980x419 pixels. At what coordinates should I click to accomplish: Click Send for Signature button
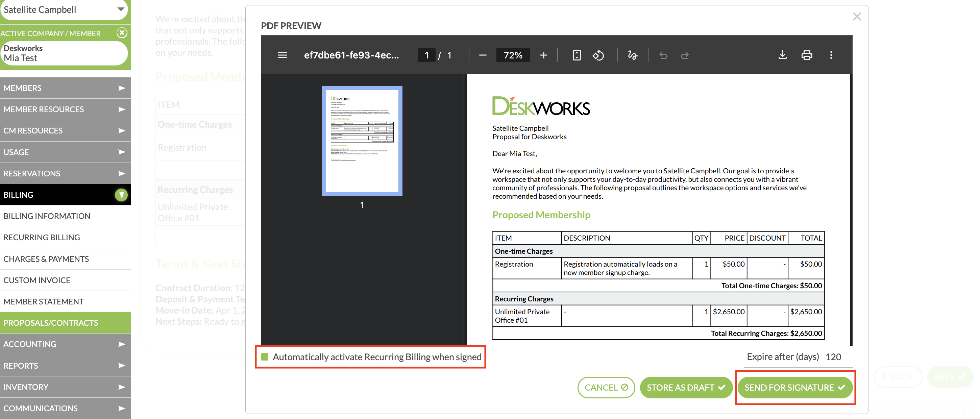794,387
